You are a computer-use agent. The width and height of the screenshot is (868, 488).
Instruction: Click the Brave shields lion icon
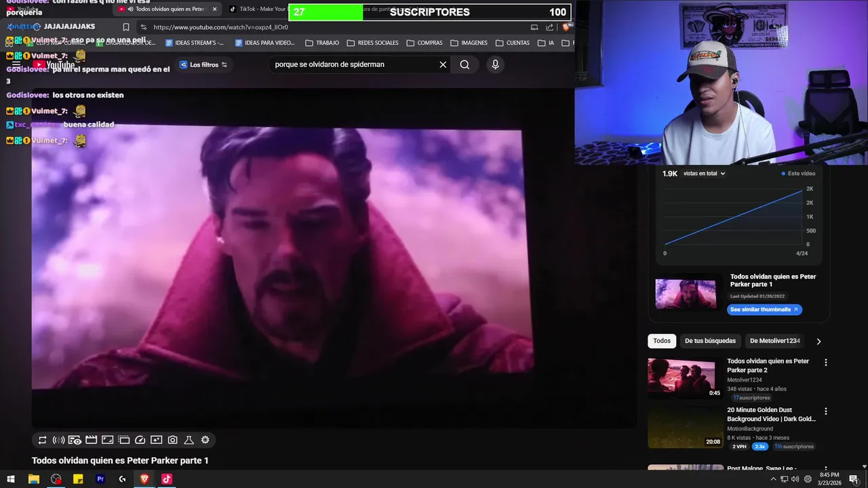coord(566,27)
